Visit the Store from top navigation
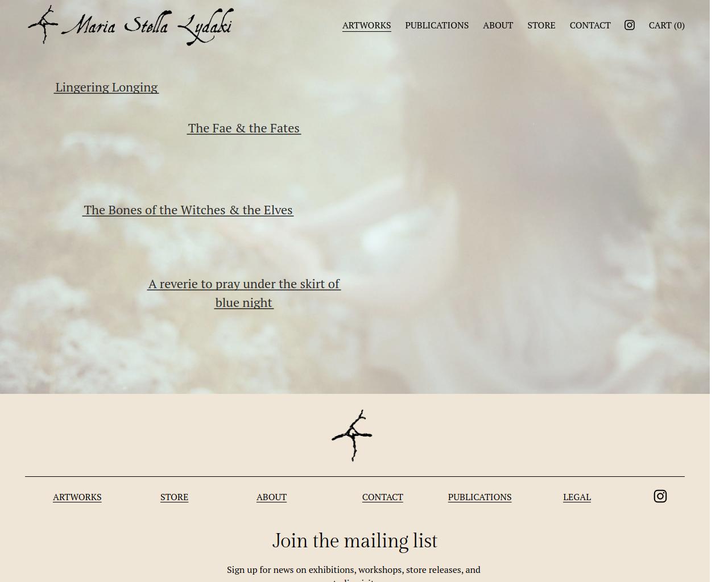The height and width of the screenshot is (582, 728). coord(541,25)
